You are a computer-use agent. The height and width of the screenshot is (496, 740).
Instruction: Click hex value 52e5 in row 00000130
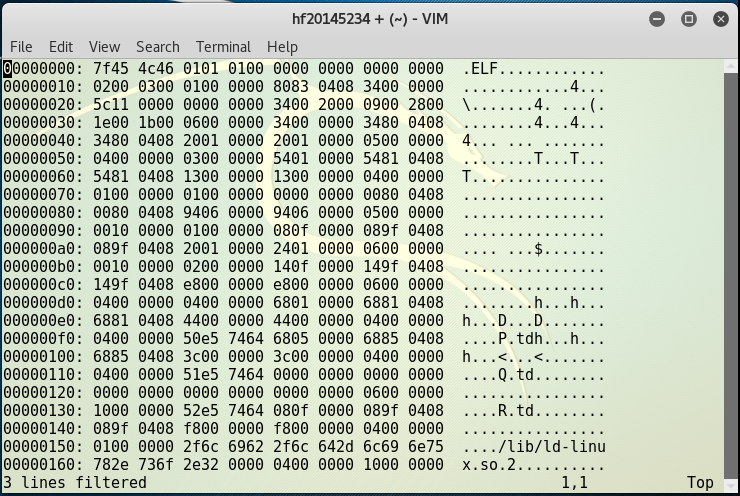201,410
